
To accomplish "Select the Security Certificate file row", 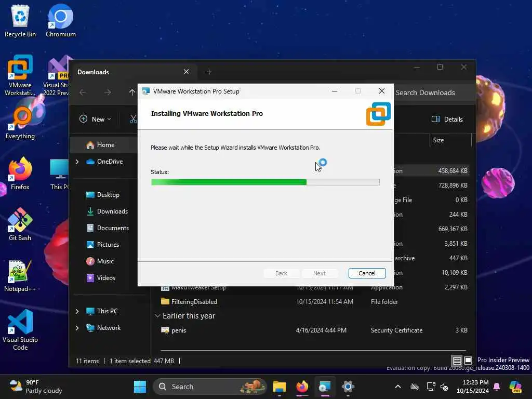I will [314, 330].
